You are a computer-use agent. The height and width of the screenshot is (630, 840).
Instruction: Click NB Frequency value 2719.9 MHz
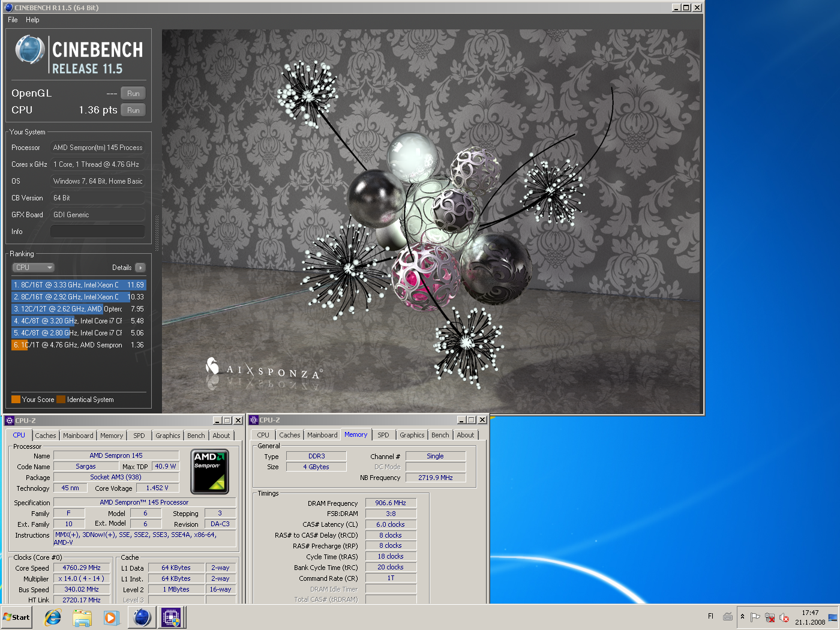tap(436, 478)
